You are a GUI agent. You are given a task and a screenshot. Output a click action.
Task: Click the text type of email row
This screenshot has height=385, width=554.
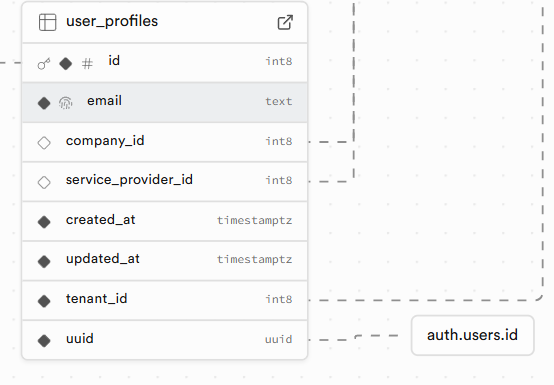[279, 101]
